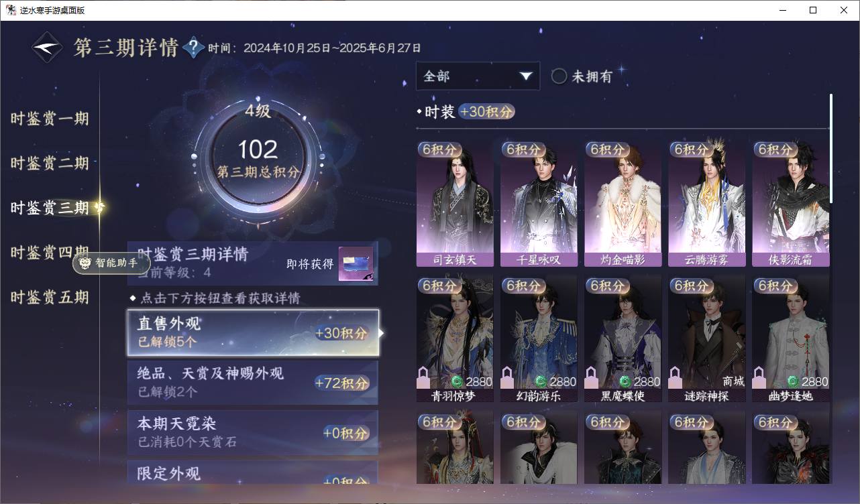Click the jade currency icon on 幽梦逢她
The image size is (860, 504).
[x=792, y=381]
